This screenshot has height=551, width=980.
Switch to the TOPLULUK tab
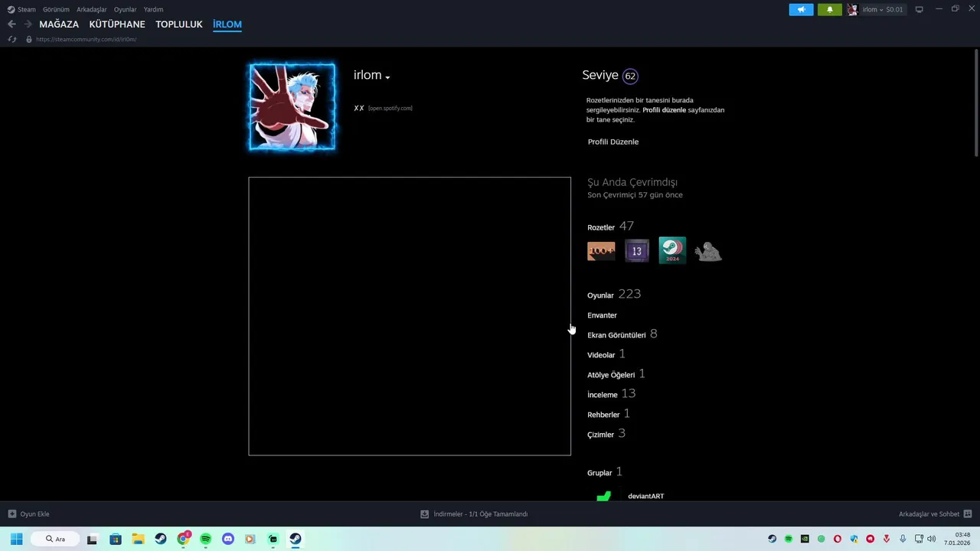click(179, 24)
